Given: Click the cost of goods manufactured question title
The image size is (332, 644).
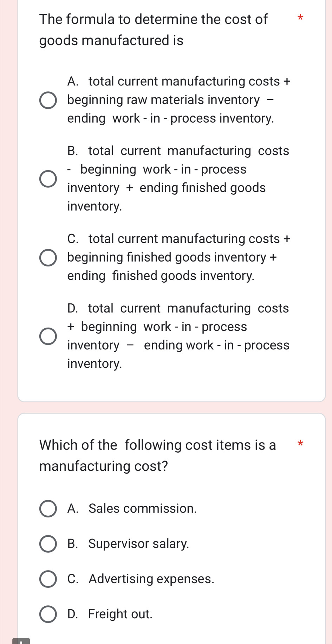Looking at the screenshot, I should click(153, 30).
